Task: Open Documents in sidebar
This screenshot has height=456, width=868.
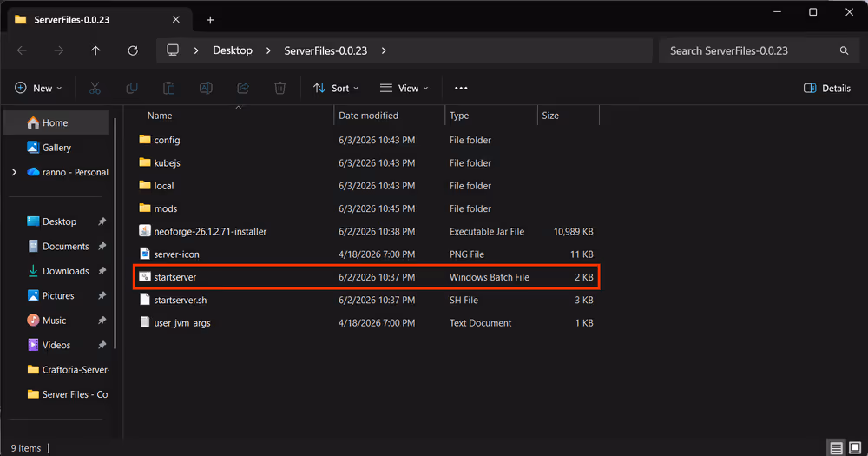Action: (x=56, y=246)
